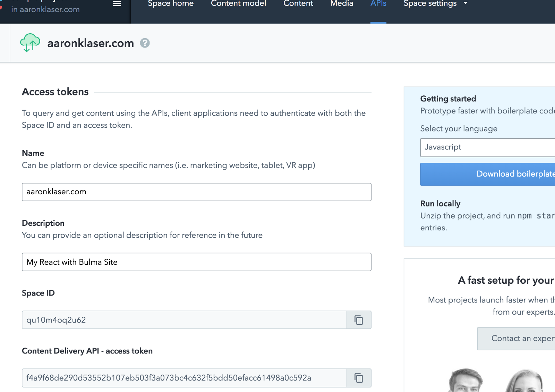Edit the Name input field
Viewport: 555px width, 392px height.
point(197,192)
